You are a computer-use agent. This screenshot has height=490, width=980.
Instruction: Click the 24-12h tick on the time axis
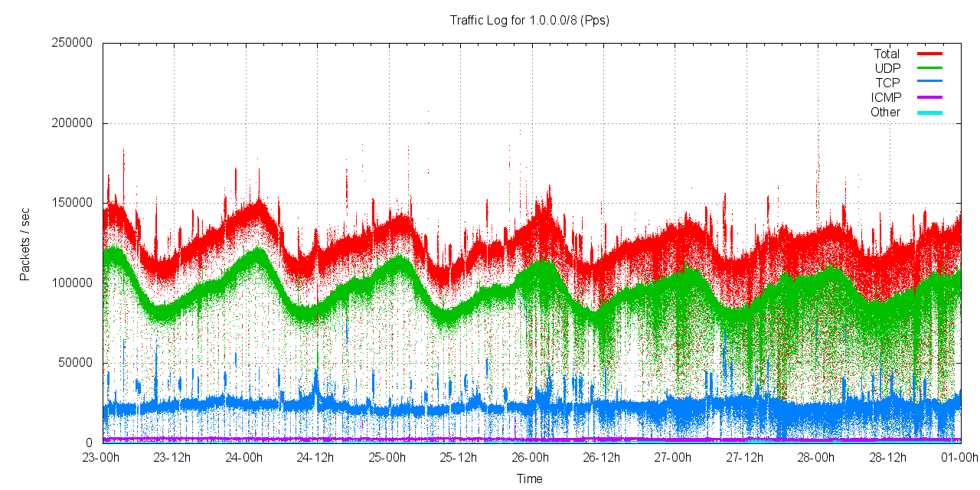pos(317,458)
